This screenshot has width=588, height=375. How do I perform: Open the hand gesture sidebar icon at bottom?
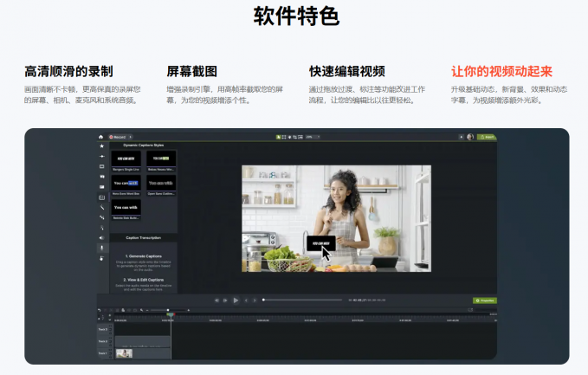101,258
